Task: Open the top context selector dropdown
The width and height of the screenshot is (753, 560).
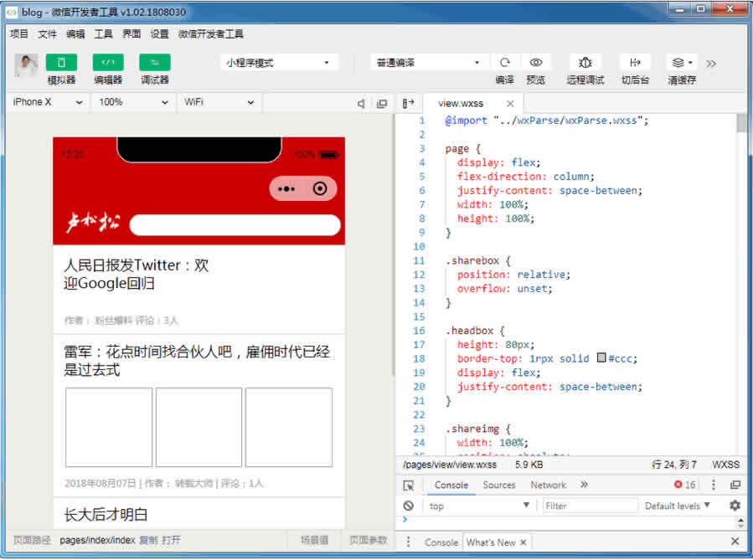Action: coord(479,506)
